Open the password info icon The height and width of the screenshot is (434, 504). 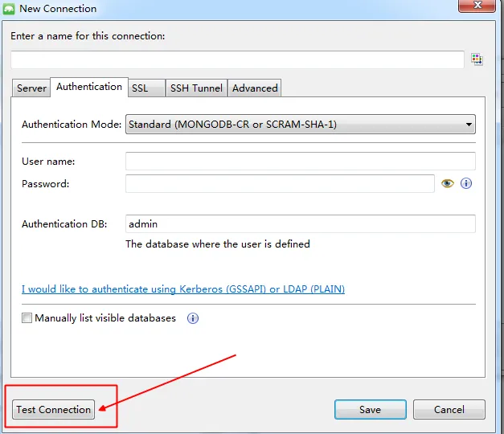tap(466, 183)
